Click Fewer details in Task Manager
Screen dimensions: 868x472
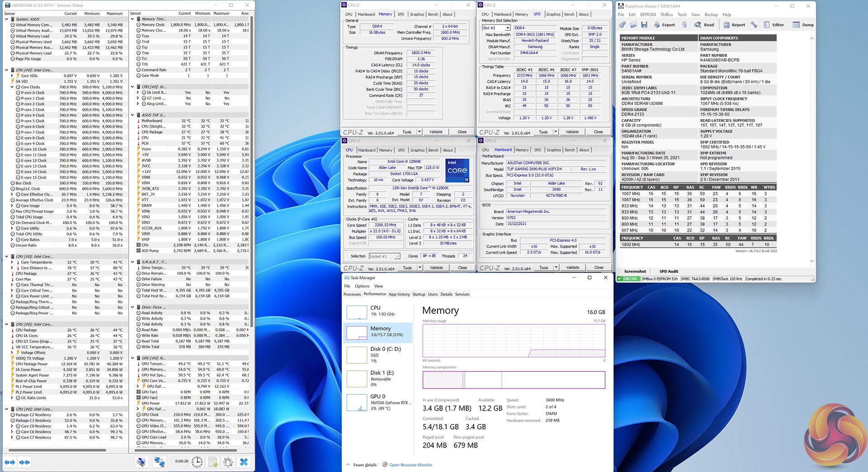[x=364, y=465]
